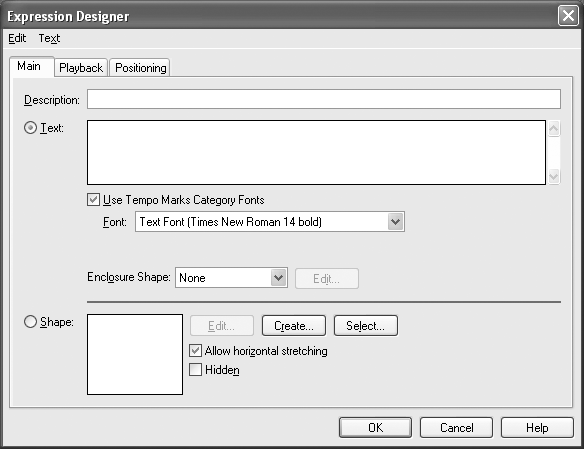This screenshot has height=449, width=584.
Task: Open the Enclosure Shape dropdown
Action: (x=278, y=278)
